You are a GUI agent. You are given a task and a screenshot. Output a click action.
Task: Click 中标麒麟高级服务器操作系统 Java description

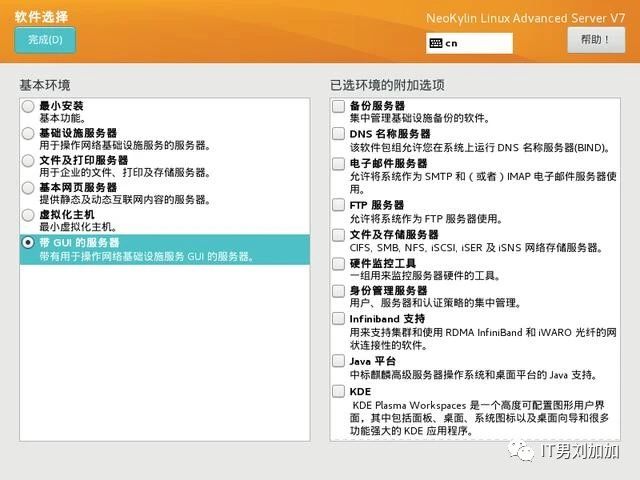473,375
